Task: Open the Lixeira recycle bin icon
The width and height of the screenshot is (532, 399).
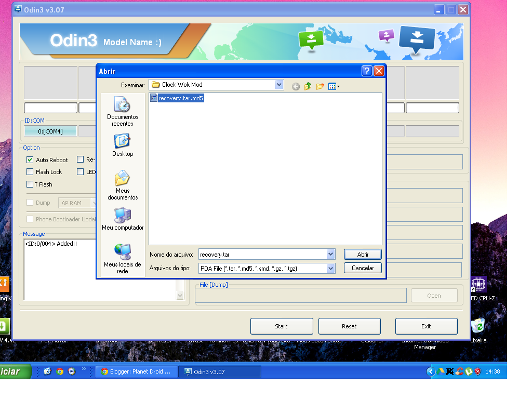Action: coord(478,330)
